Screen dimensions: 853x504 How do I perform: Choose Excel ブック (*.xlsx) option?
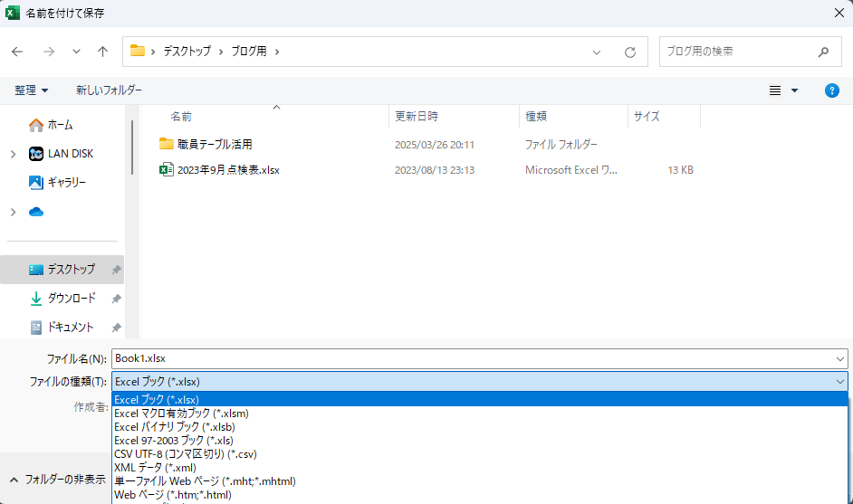480,400
